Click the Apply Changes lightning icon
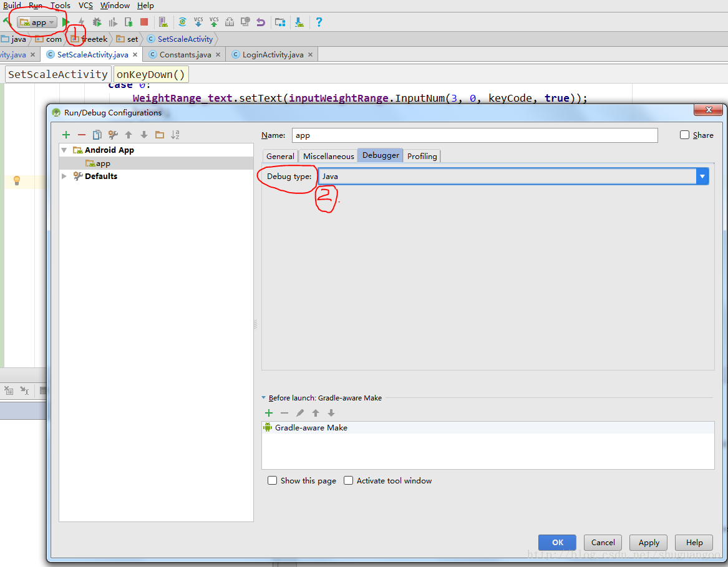The height and width of the screenshot is (567, 728). click(x=81, y=22)
